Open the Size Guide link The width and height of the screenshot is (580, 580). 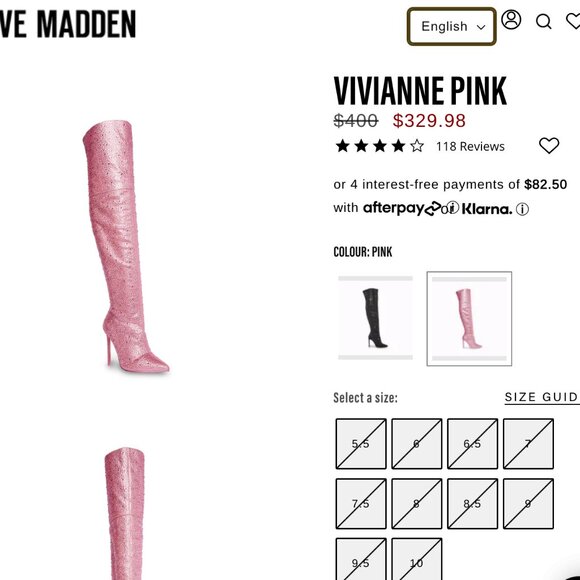point(542,397)
